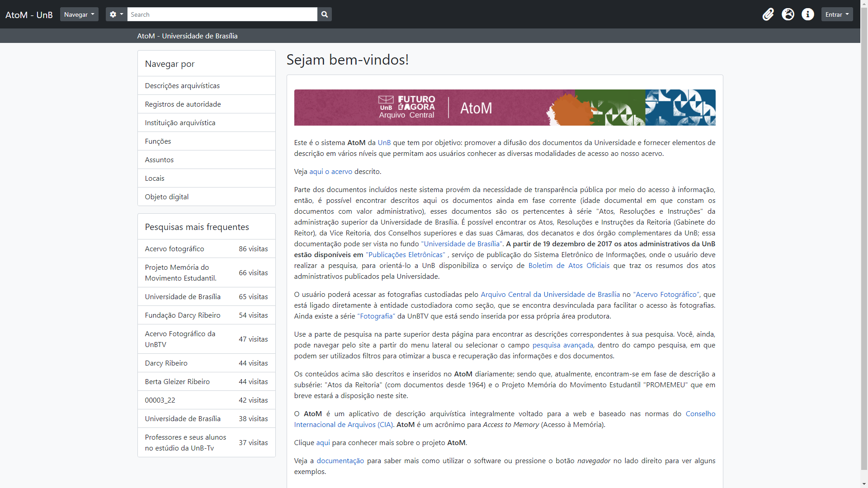Open the clipboard paperclip icon
Viewport: 868px width, 488px height.
768,14
